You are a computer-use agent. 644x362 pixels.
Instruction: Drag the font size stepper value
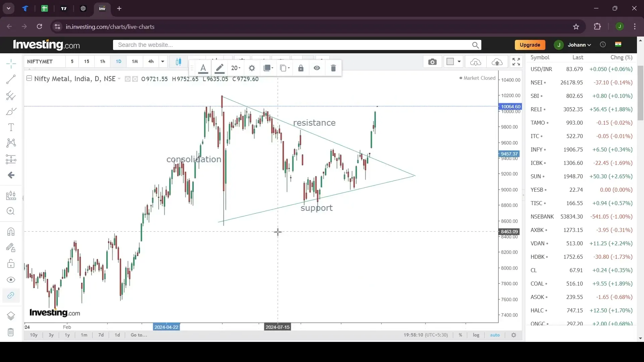(234, 68)
